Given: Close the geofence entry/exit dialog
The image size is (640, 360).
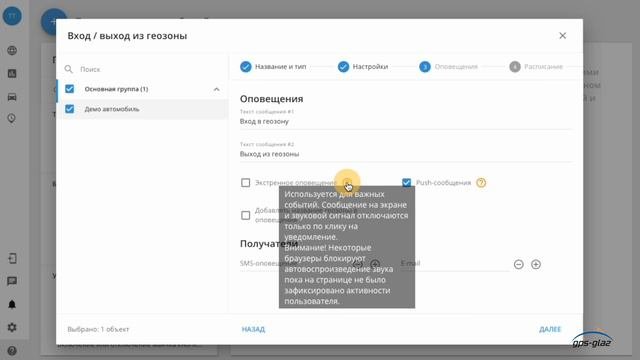Looking at the screenshot, I should (562, 36).
